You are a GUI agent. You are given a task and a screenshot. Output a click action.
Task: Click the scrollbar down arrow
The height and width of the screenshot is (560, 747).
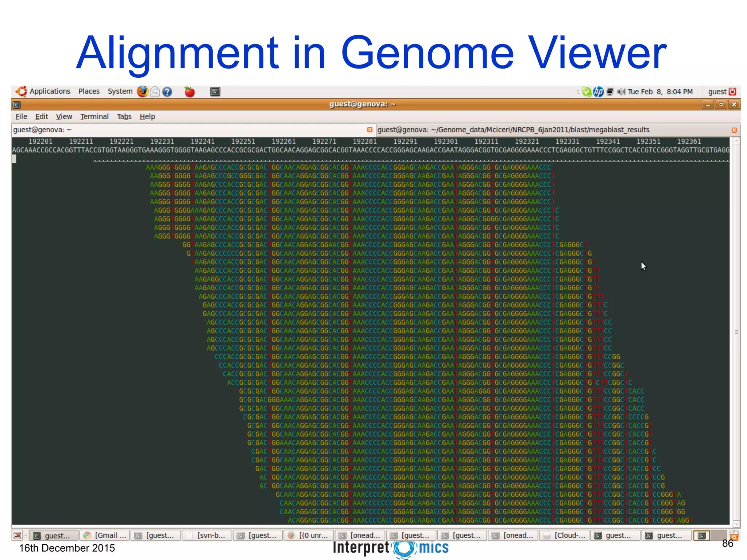(736, 524)
